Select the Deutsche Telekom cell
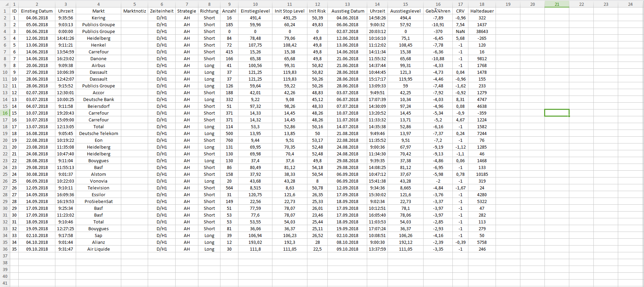The height and width of the screenshot is (287, 644). click(99, 133)
